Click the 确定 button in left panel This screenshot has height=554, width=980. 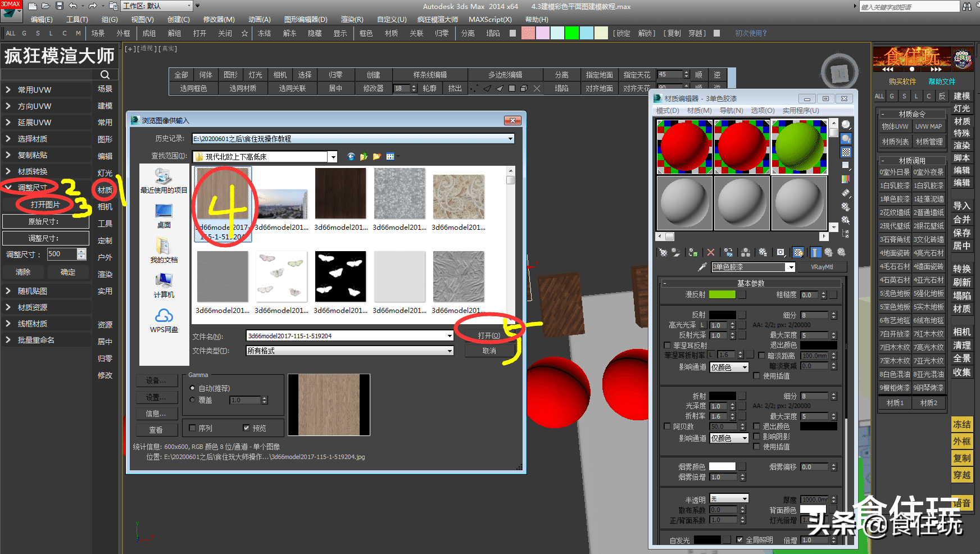point(68,272)
